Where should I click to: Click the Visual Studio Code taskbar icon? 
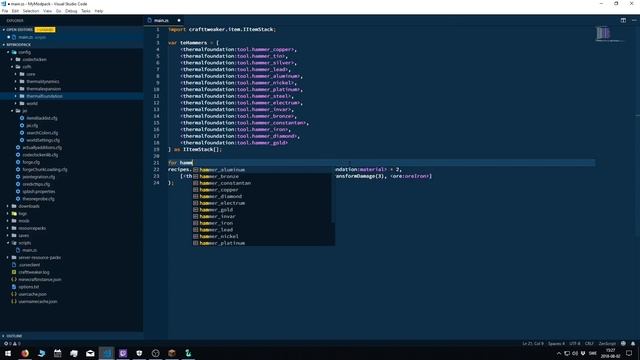tap(107, 353)
